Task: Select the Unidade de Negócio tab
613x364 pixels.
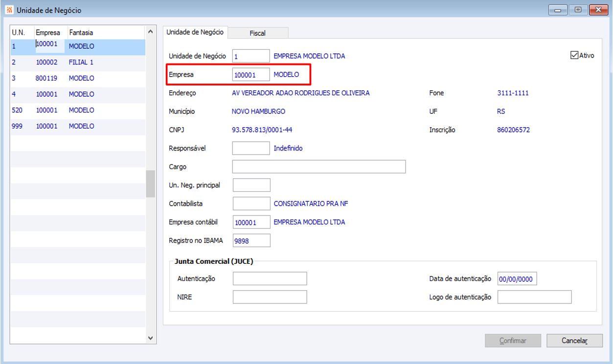Action: pyautogui.click(x=195, y=32)
